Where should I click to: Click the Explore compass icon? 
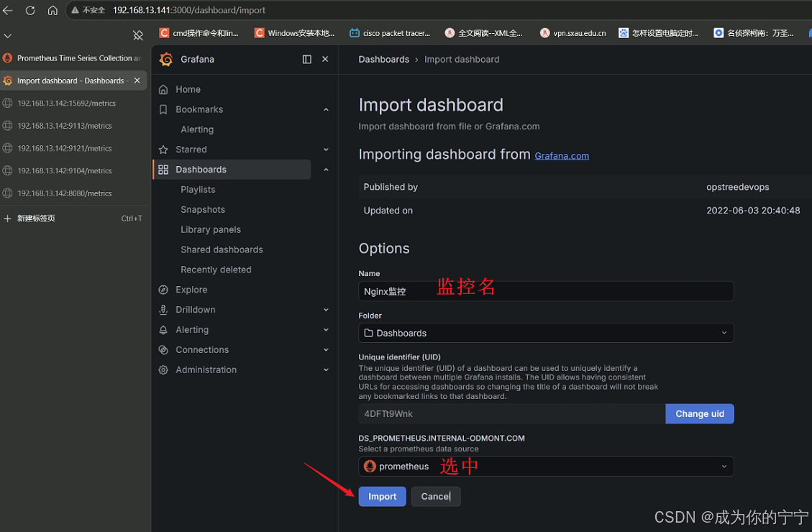(163, 290)
